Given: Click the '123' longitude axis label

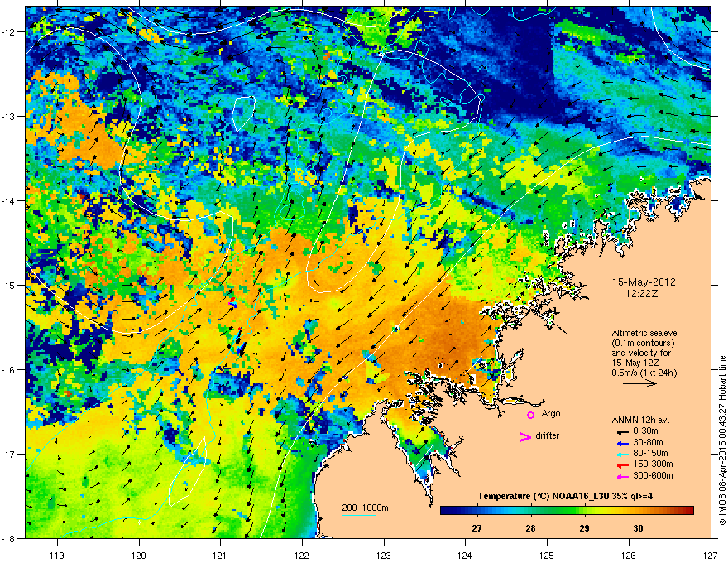Looking at the screenshot, I should (x=384, y=555).
